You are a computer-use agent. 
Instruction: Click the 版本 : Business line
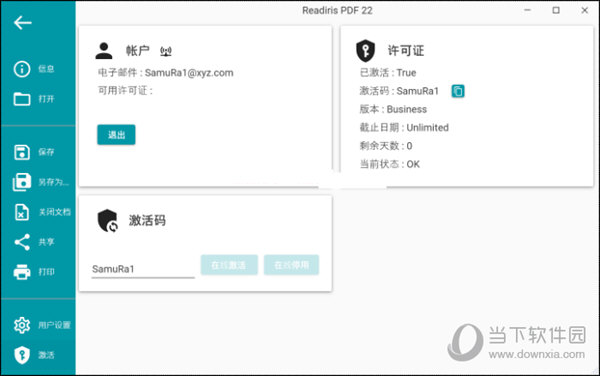tap(393, 109)
